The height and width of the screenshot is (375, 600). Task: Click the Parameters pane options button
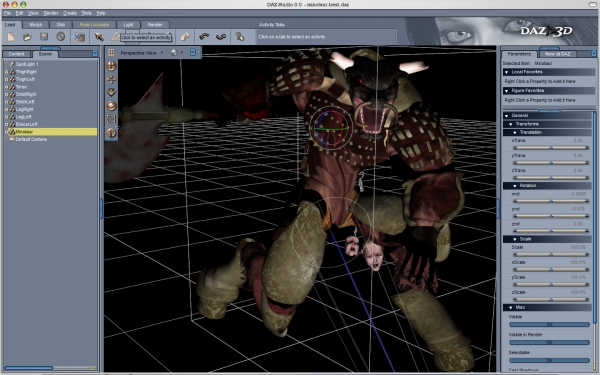pyautogui.click(x=594, y=54)
